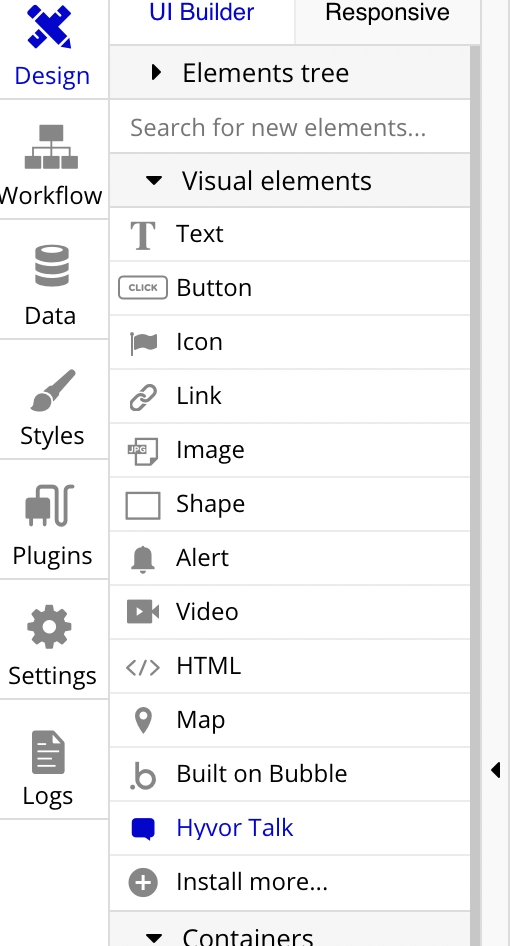Select the Design tab icon
Screen dimensions: 510x946
point(49,27)
